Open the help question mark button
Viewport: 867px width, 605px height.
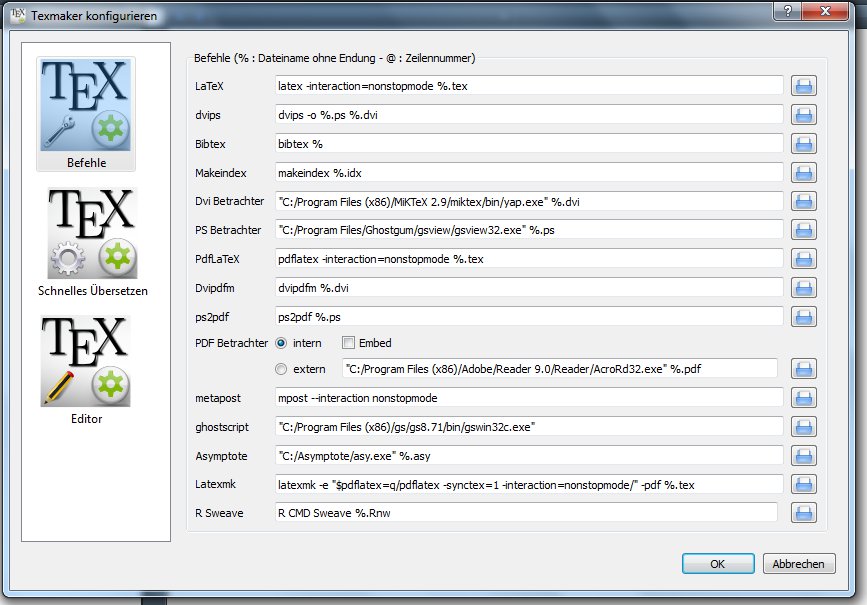[787, 11]
